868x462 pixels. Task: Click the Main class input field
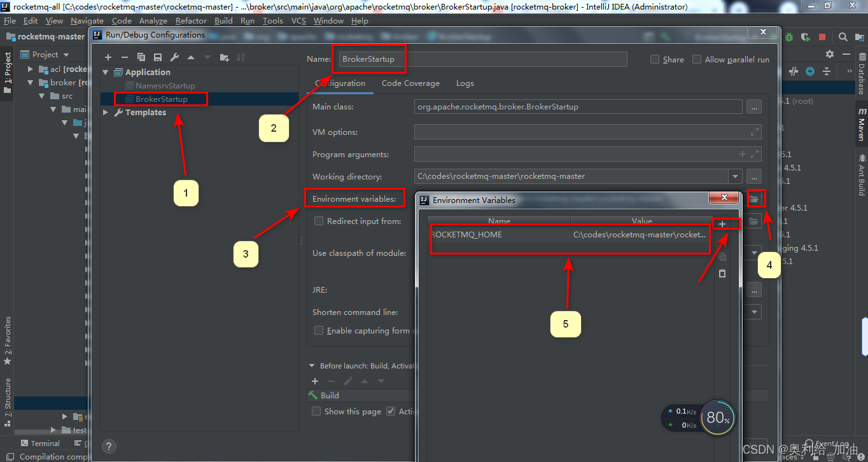click(x=578, y=107)
